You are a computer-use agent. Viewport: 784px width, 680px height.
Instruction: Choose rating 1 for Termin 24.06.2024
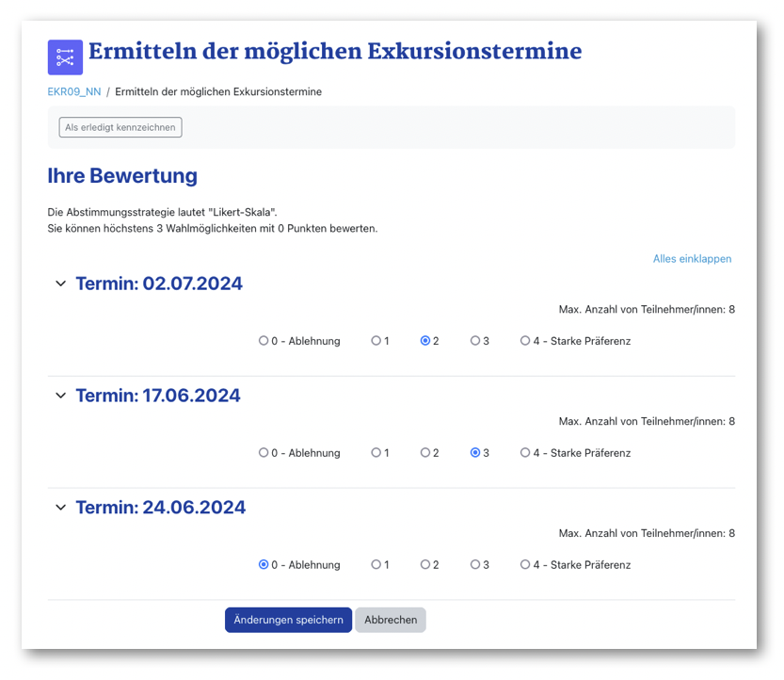376,565
